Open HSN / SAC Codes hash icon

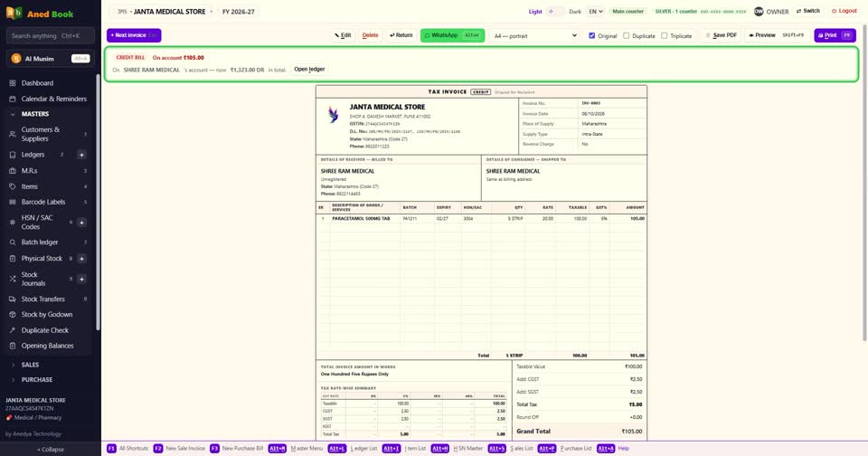pyautogui.click(x=12, y=223)
